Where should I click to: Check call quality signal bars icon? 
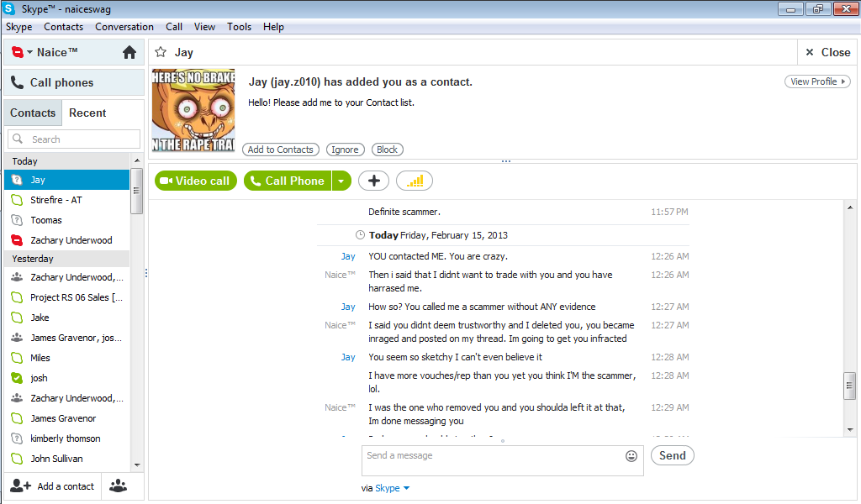[x=415, y=181]
